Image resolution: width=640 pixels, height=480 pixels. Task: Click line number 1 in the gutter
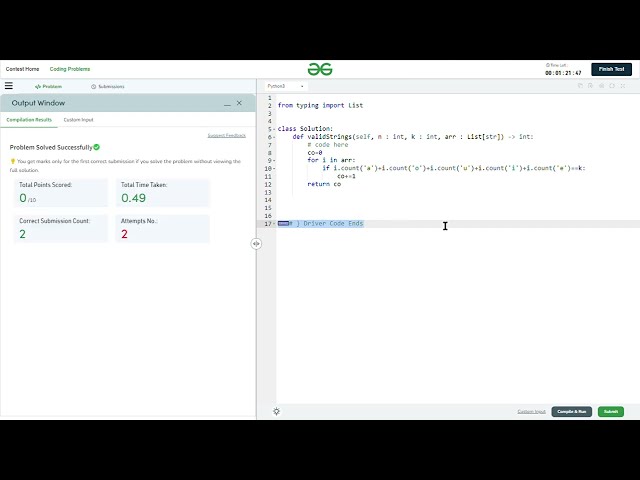pos(269,98)
